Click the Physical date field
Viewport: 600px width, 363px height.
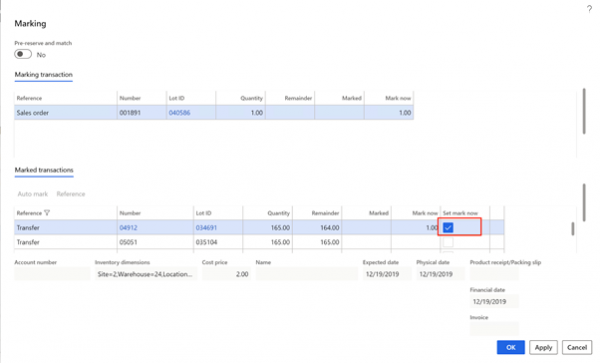tap(440, 274)
